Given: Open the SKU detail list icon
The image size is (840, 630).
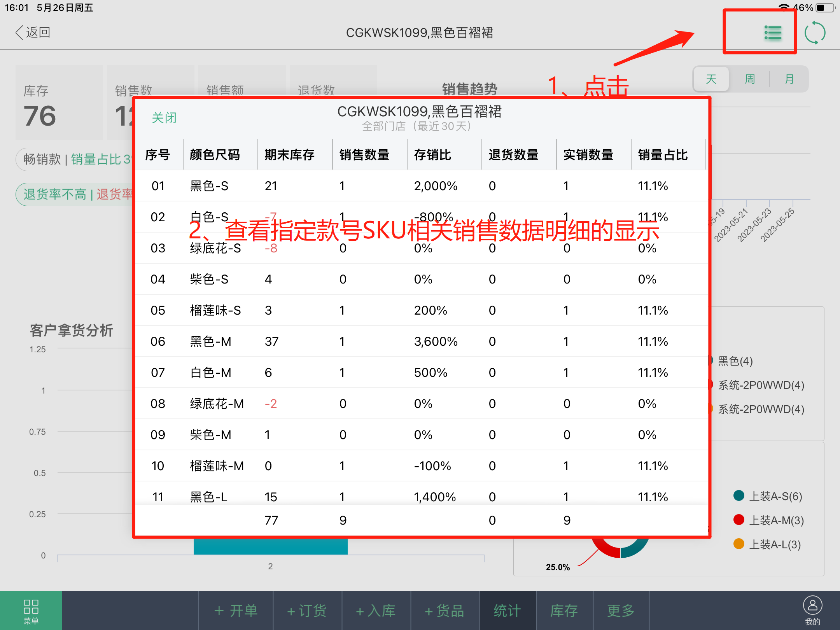Looking at the screenshot, I should (773, 33).
